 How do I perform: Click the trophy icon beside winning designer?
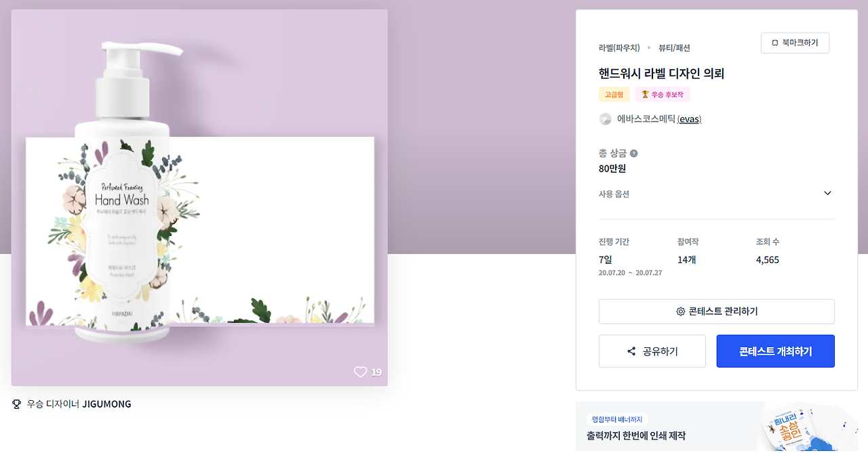(17, 404)
